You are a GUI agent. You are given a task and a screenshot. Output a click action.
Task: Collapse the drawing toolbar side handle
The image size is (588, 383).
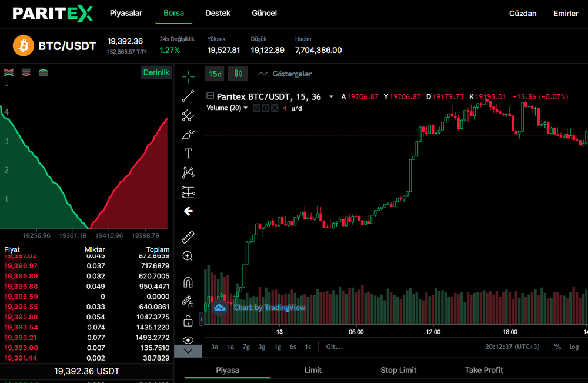pos(201,319)
